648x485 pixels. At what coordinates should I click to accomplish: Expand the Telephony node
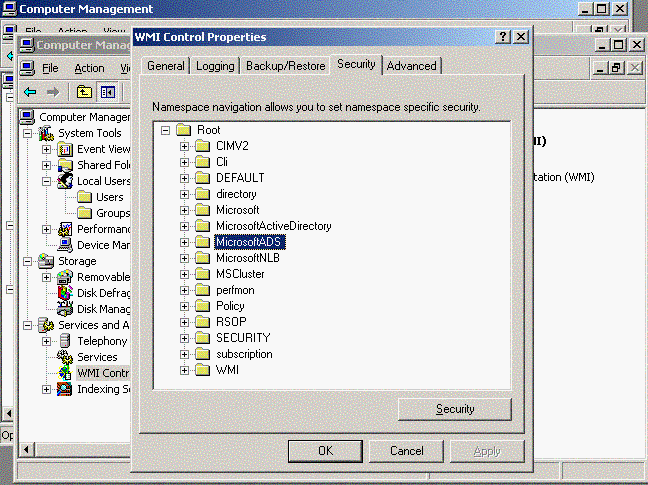46,342
